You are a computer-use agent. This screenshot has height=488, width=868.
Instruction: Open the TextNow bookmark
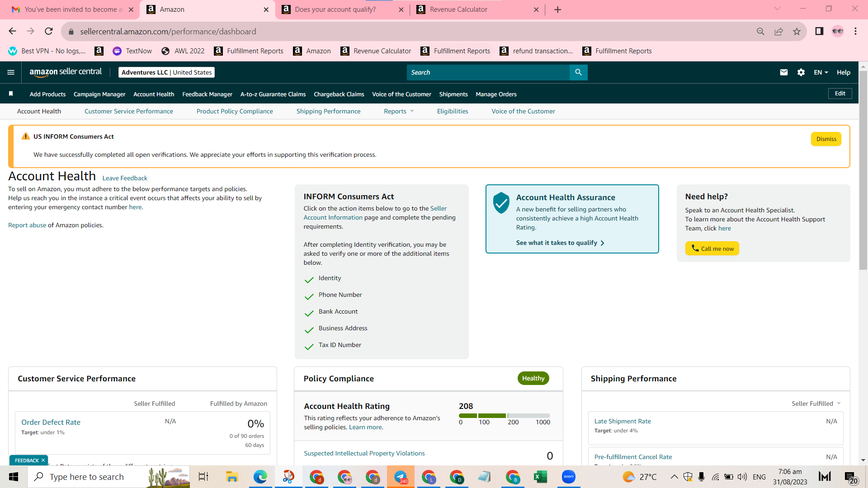click(132, 51)
